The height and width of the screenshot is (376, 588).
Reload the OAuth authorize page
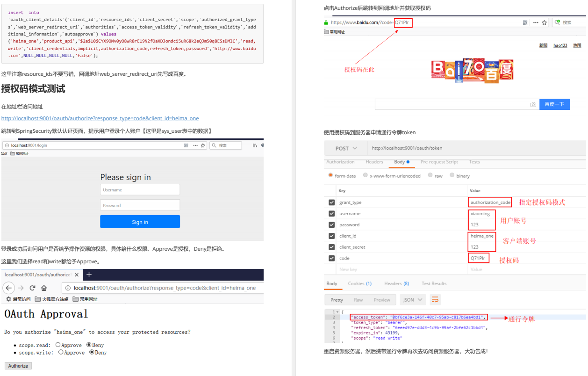click(32, 288)
